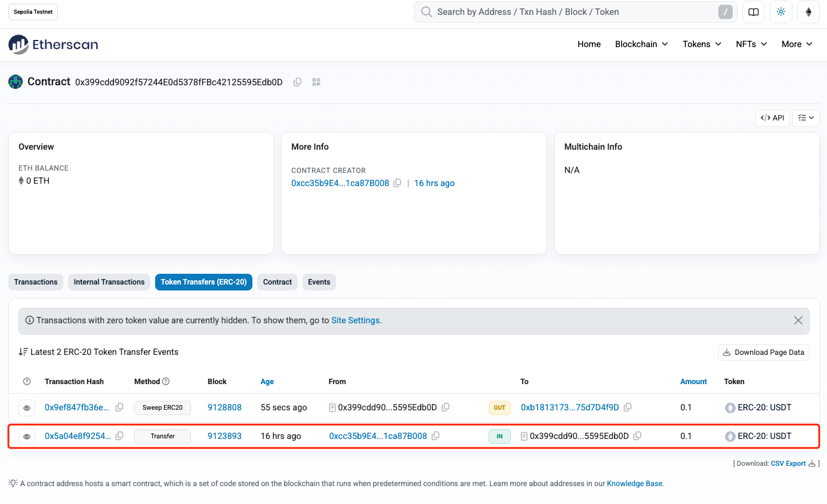Click Download Page Data button

764,353
